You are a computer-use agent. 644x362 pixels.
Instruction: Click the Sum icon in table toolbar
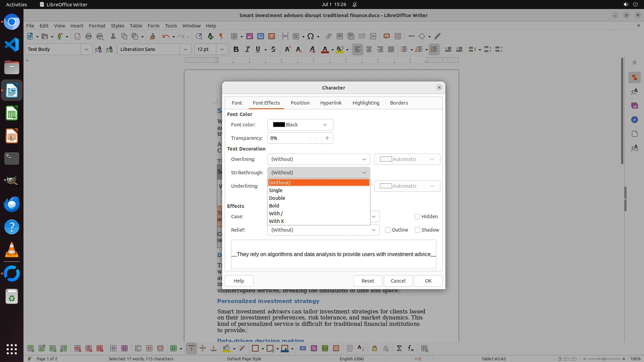pyautogui.click(x=399, y=349)
